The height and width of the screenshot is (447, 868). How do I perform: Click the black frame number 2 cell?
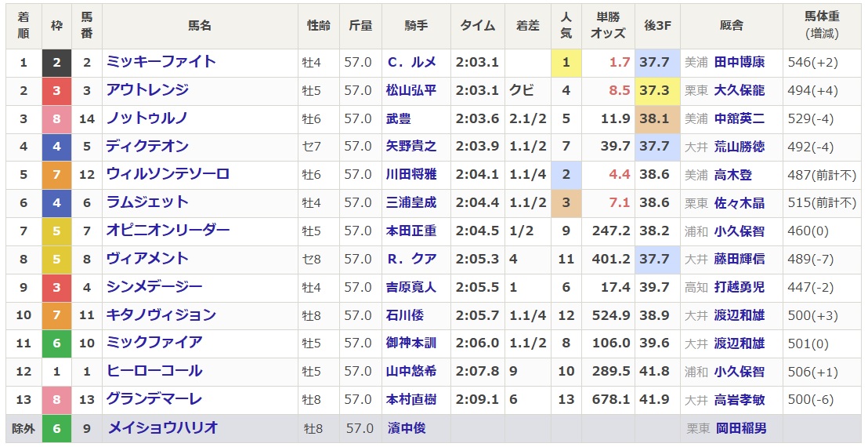[56, 63]
